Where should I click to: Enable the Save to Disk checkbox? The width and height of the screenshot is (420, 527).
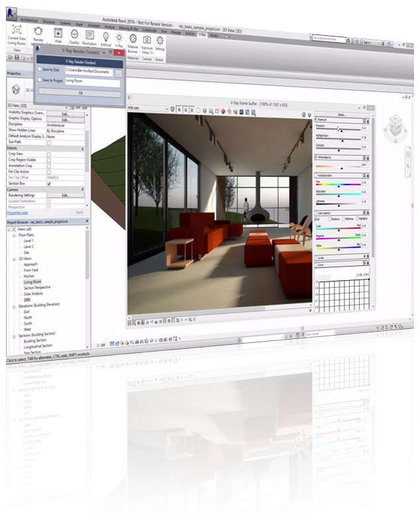[40, 69]
